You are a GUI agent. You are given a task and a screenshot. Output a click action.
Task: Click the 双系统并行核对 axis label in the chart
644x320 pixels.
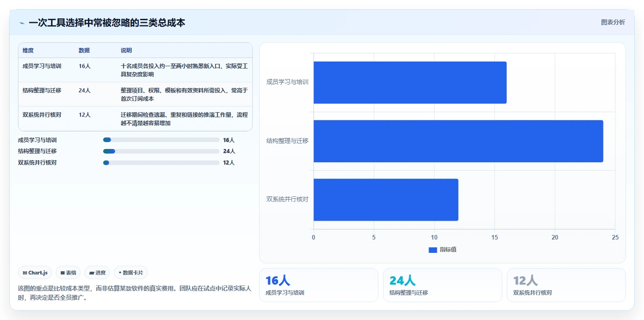[x=287, y=200]
